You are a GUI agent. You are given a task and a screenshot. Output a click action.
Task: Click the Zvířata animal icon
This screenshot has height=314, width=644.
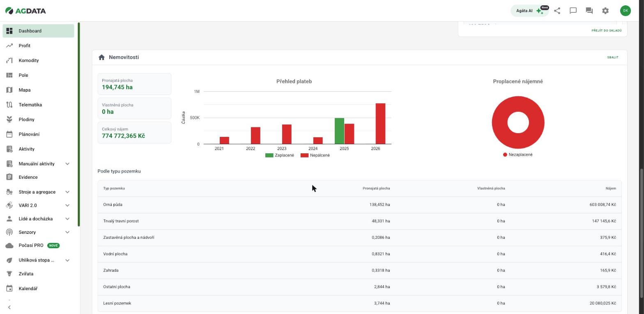pos(9,274)
